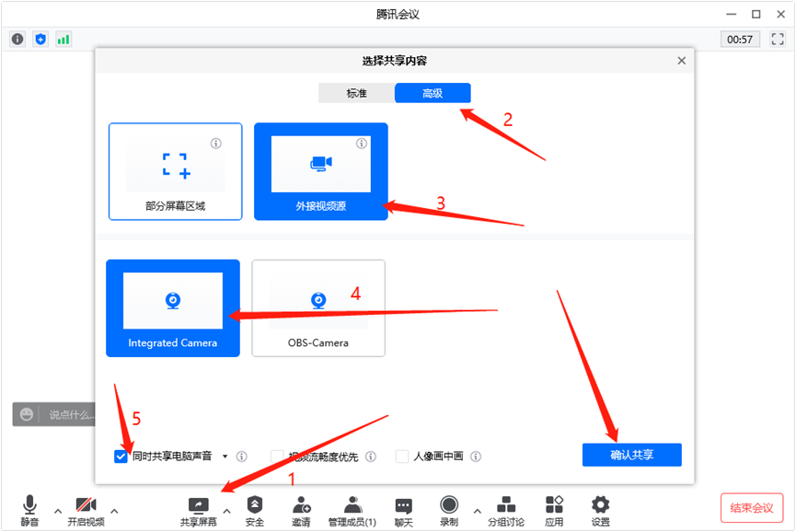796x532 pixels.
Task: Open info icon beside 同时共享电脑声音
Action: [242, 457]
